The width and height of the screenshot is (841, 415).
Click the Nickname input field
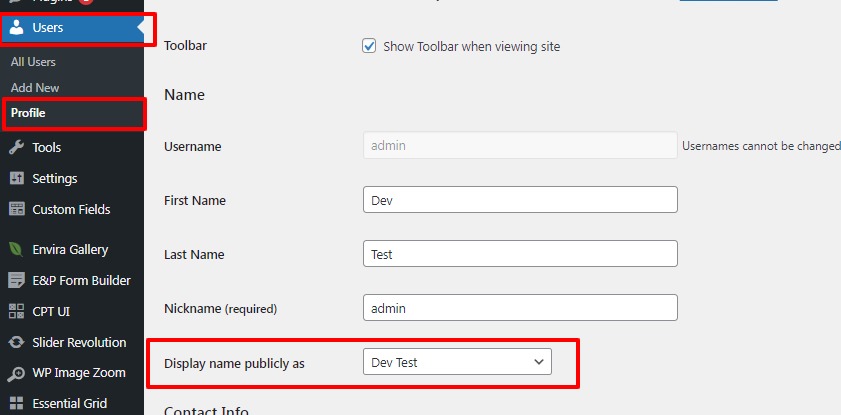(520, 308)
